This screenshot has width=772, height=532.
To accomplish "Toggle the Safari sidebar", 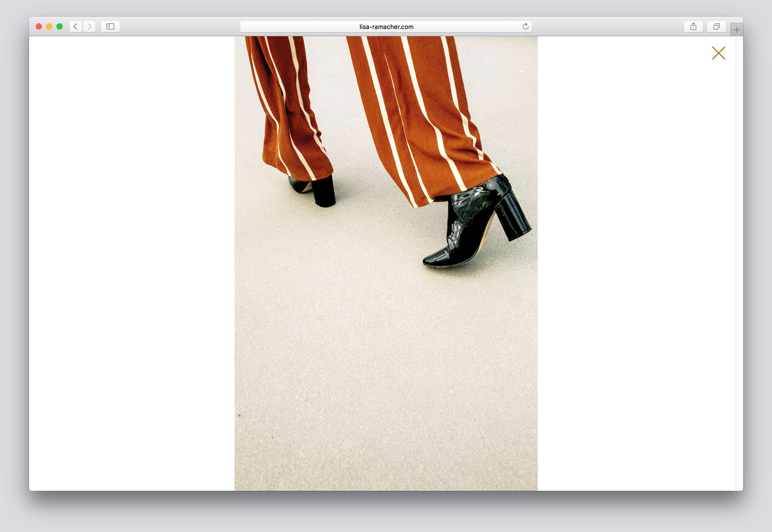I will (x=110, y=27).
